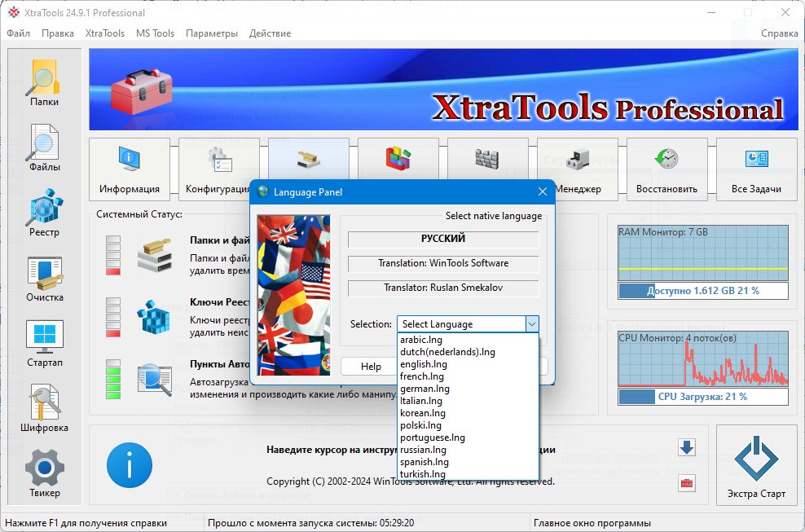Open the Папки tool in sidebar
Image resolution: width=805 pixels, height=532 pixels.
pyautogui.click(x=44, y=84)
